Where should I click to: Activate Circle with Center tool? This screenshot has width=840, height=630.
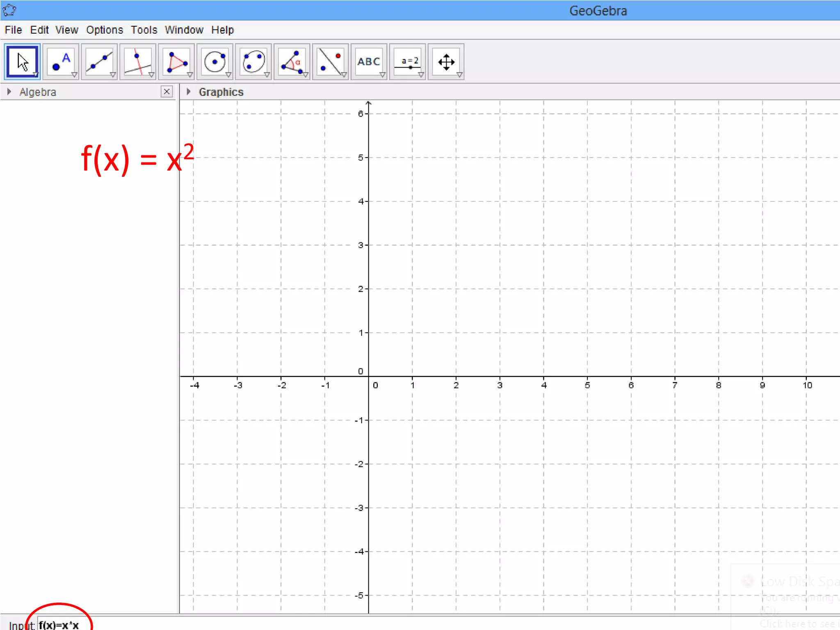tap(215, 62)
